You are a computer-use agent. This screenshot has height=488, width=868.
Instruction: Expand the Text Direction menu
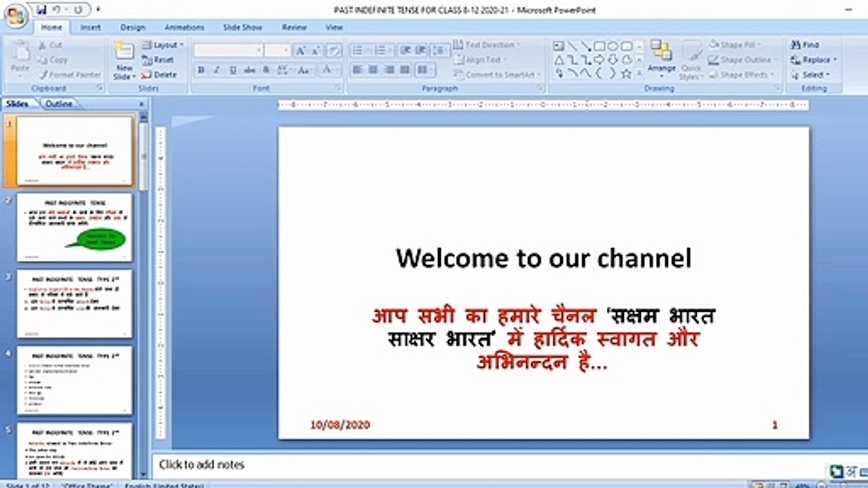488,45
